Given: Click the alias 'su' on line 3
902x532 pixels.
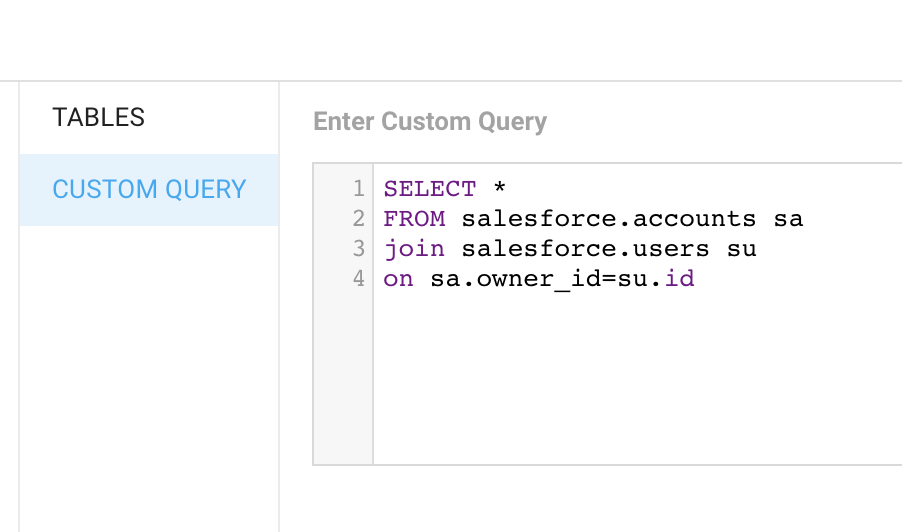Looking at the screenshot, I should [x=742, y=249].
